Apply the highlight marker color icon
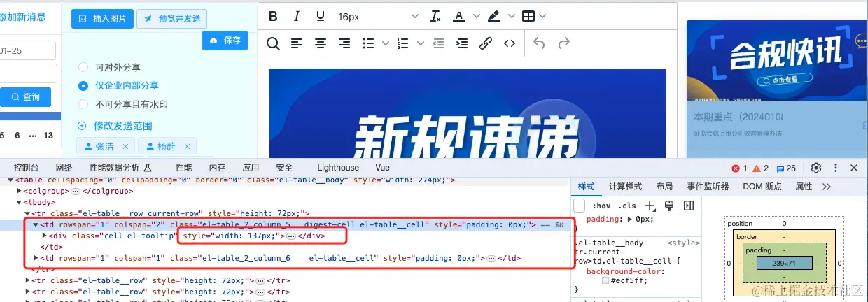Image resolution: width=868 pixels, height=302 pixels. [493, 16]
